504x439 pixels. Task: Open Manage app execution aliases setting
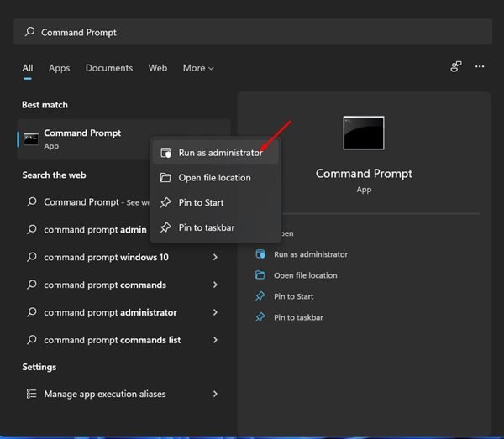tap(123, 394)
